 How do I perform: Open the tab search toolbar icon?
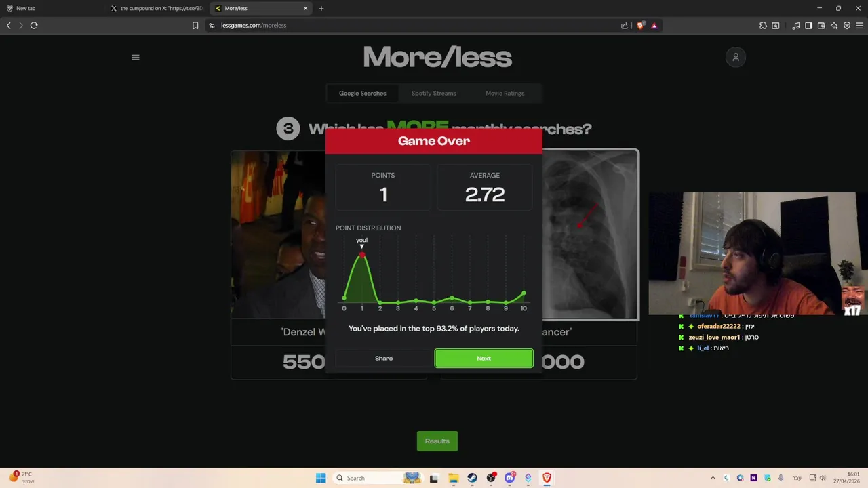pyautogui.click(x=776, y=25)
